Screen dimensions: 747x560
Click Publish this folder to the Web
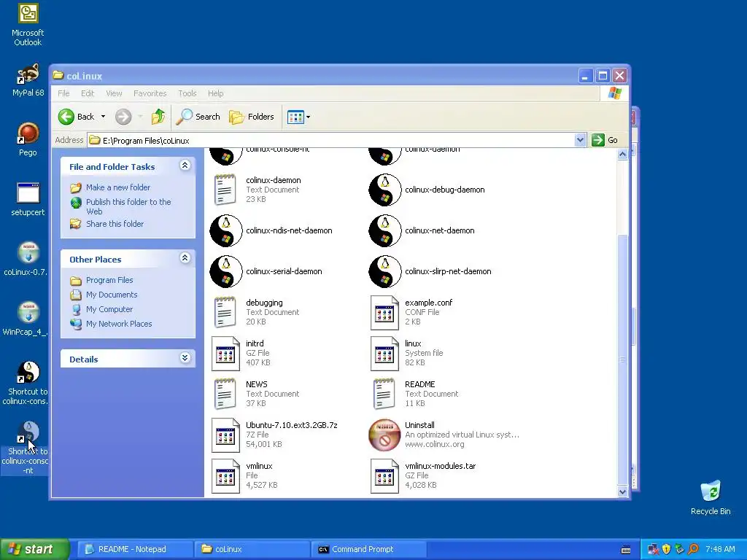[128, 206]
